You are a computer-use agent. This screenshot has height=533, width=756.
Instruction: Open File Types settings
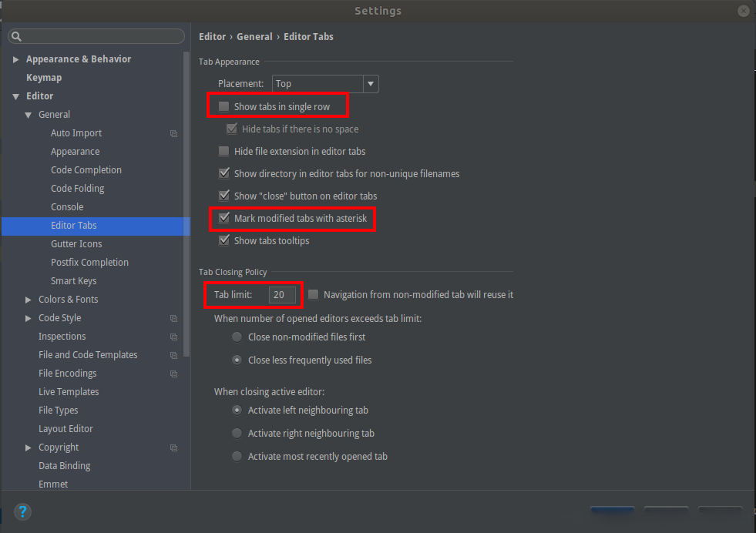click(59, 410)
